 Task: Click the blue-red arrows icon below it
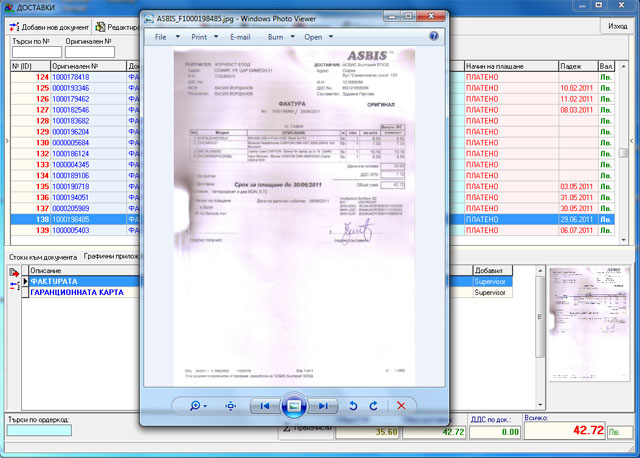pyautogui.click(x=14, y=285)
